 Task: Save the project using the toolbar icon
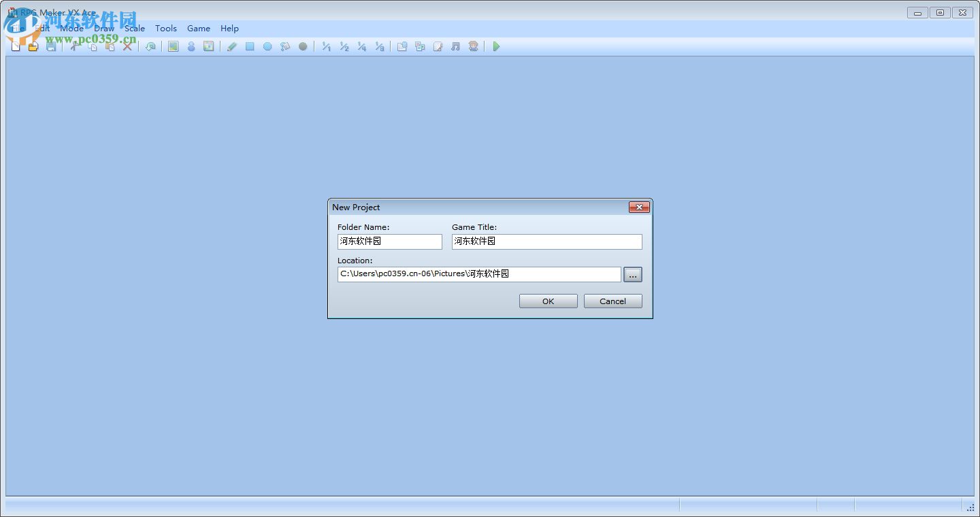[51, 46]
